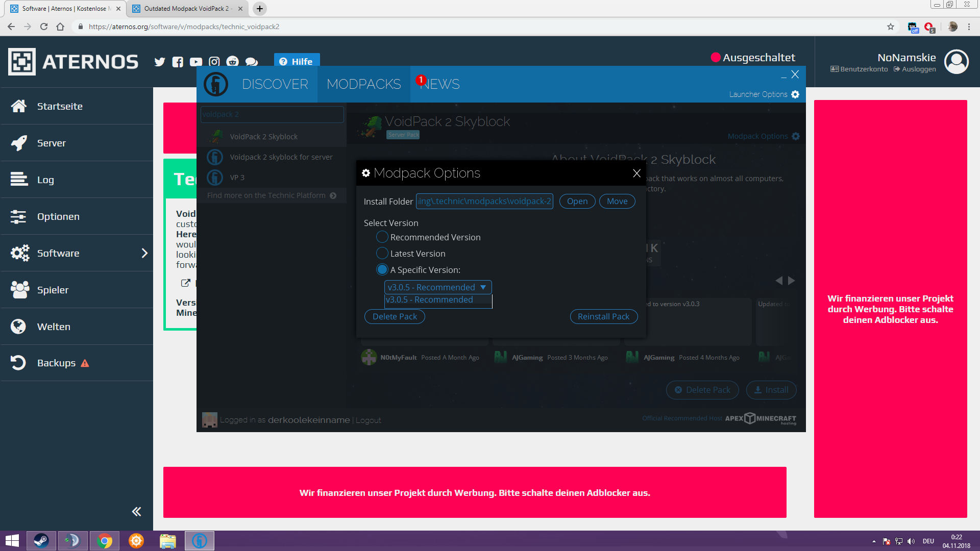
Task: Open the Aternos Twitter page
Action: tap(160, 62)
